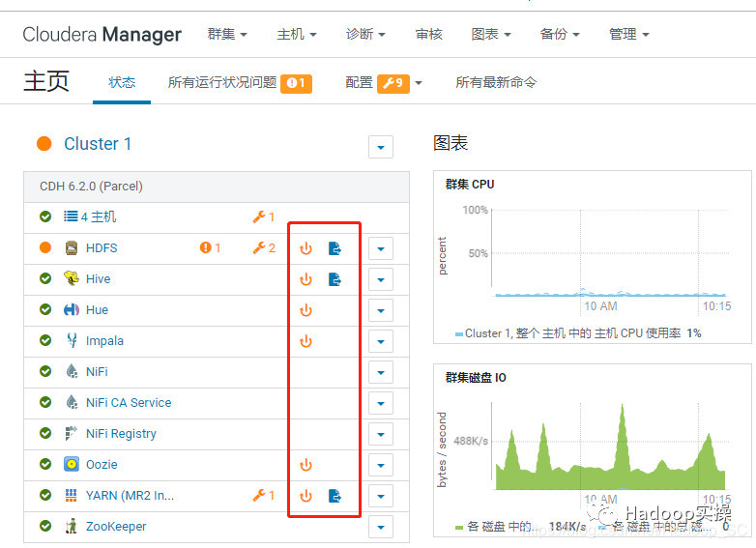
Task: Click the YARN redeploy client configuration icon
Action: 334,496
